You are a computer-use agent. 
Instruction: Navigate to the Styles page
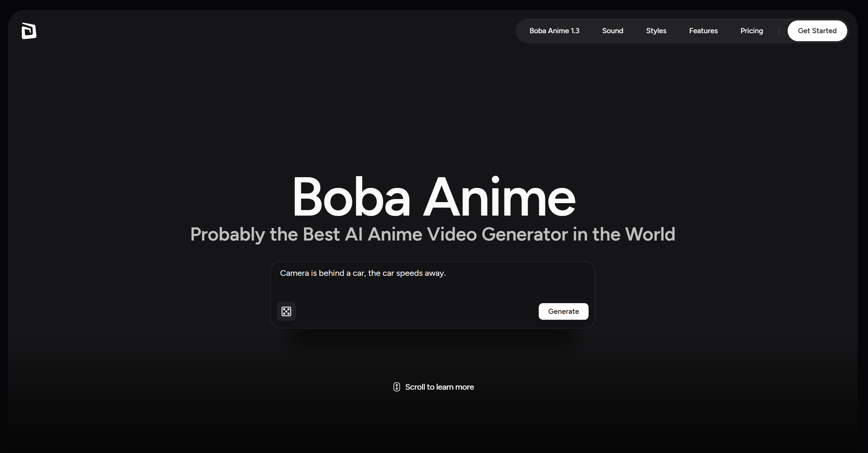point(656,31)
